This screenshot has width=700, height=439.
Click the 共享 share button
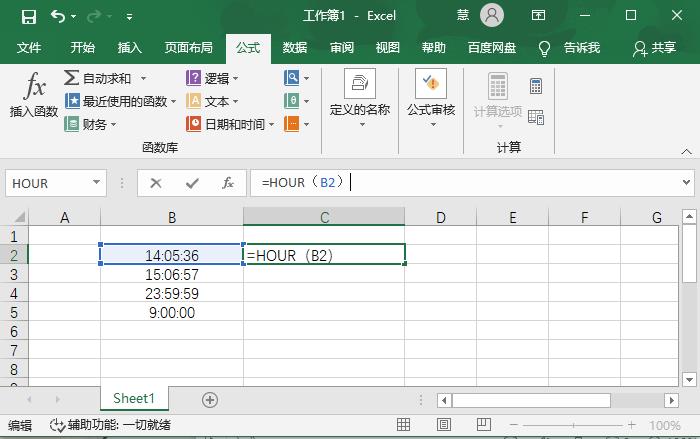click(654, 48)
